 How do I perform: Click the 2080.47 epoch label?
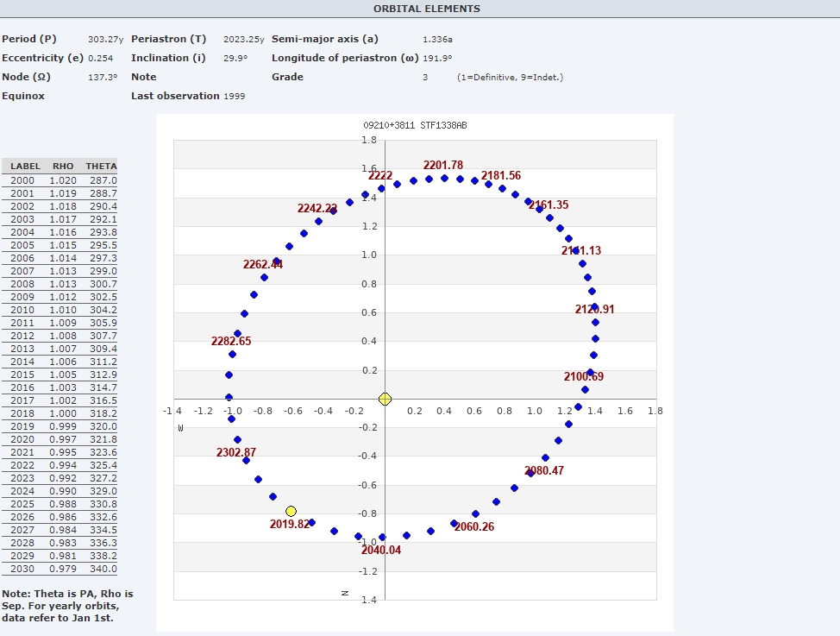point(544,471)
